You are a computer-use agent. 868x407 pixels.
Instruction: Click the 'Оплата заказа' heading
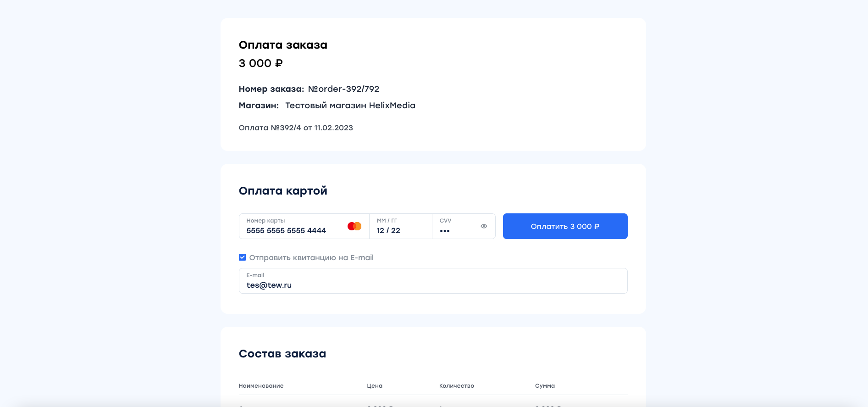(x=283, y=45)
